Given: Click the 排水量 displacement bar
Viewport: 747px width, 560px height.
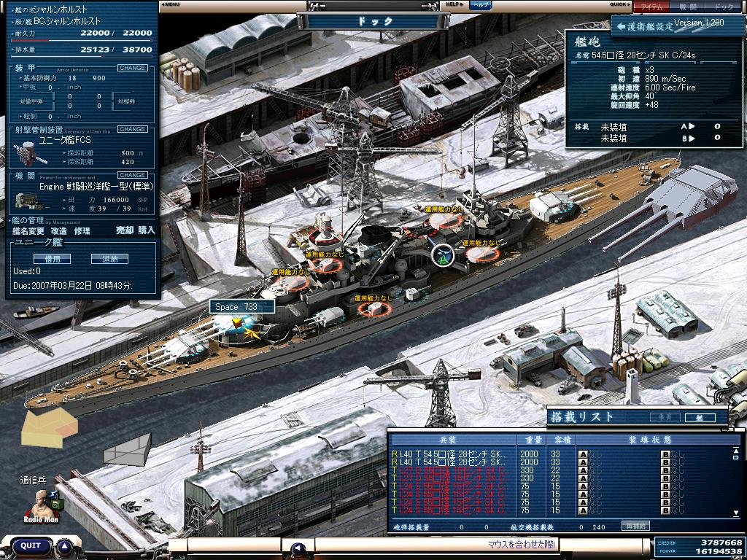Looking at the screenshot, I should tap(82, 57).
